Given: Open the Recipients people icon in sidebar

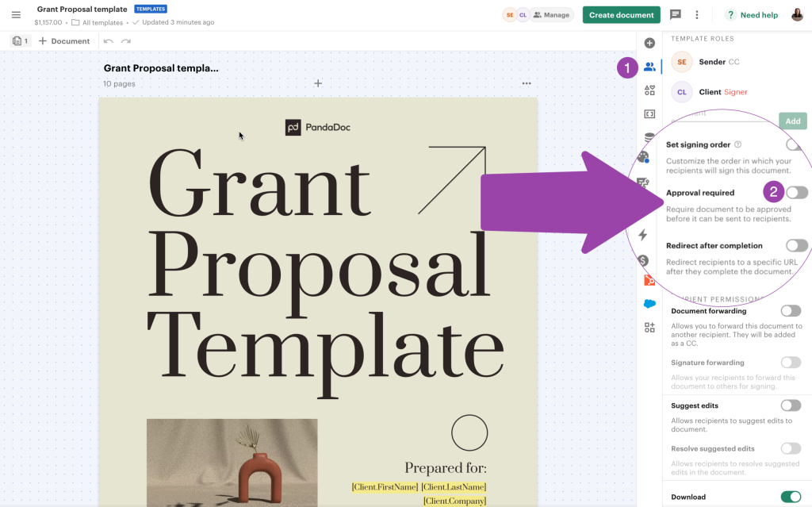Looking at the screenshot, I should click(x=649, y=67).
